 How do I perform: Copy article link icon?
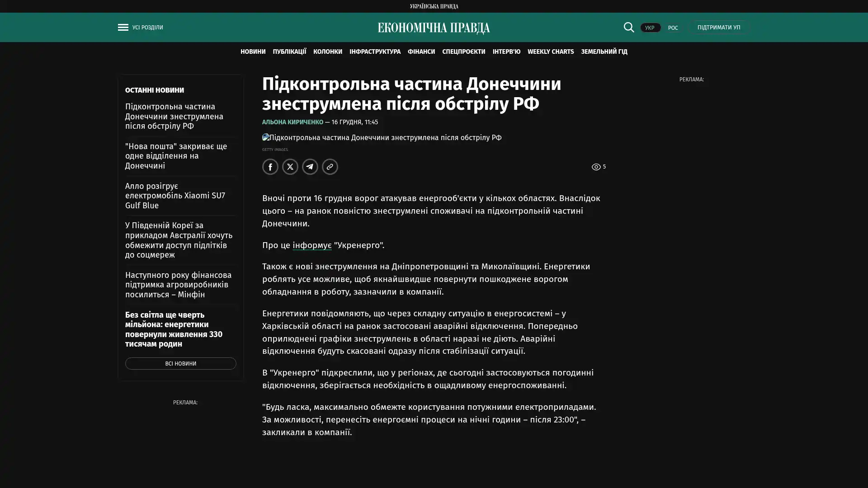click(330, 167)
